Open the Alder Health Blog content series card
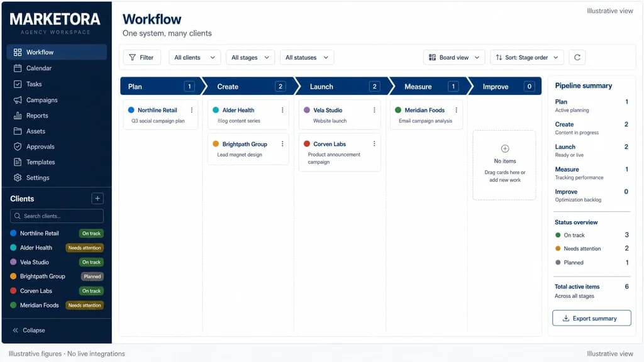This screenshot has width=644, height=362. [248, 115]
